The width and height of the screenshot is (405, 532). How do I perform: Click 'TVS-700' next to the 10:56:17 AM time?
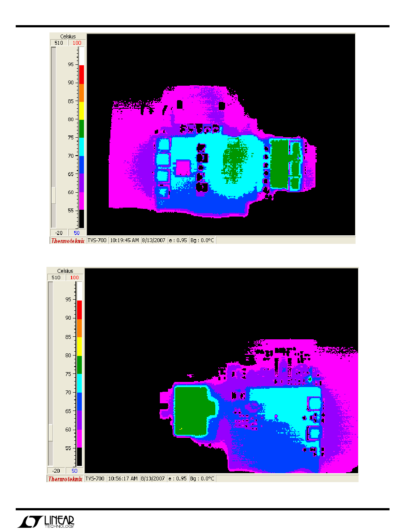tap(95, 479)
